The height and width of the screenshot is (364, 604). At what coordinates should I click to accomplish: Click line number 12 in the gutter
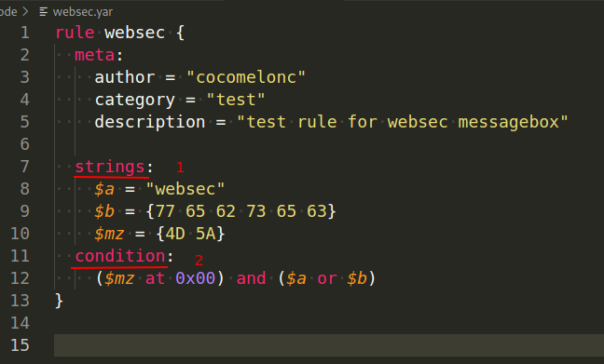[20, 278]
